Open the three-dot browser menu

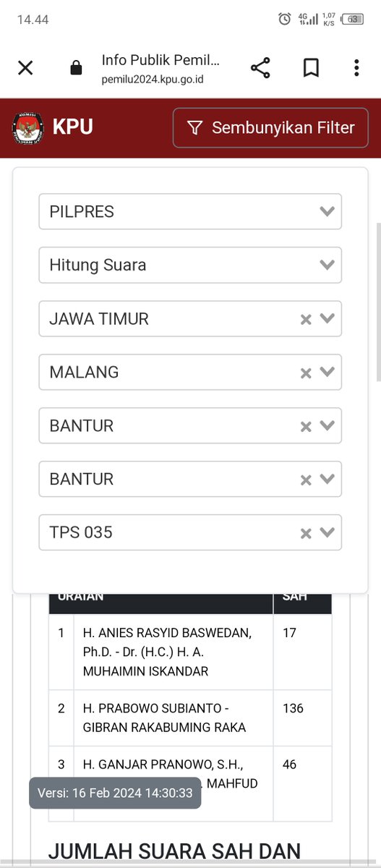point(356,68)
